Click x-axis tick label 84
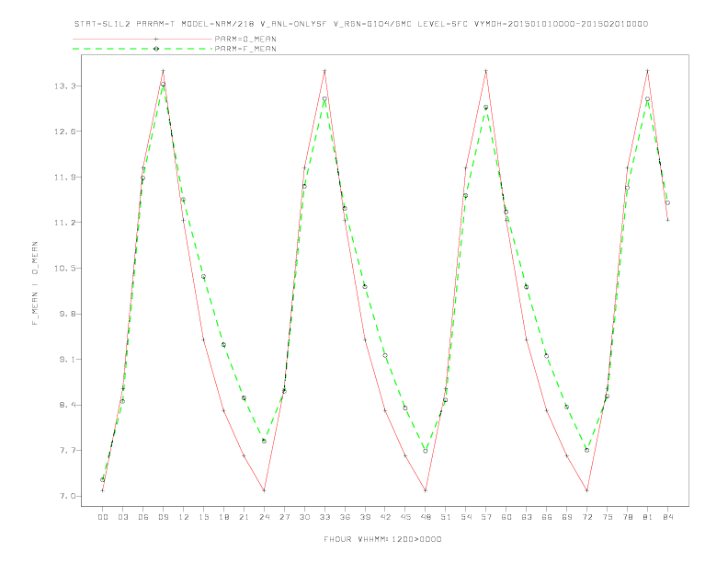Image resolution: width=728 pixels, height=563 pixels. tap(668, 517)
